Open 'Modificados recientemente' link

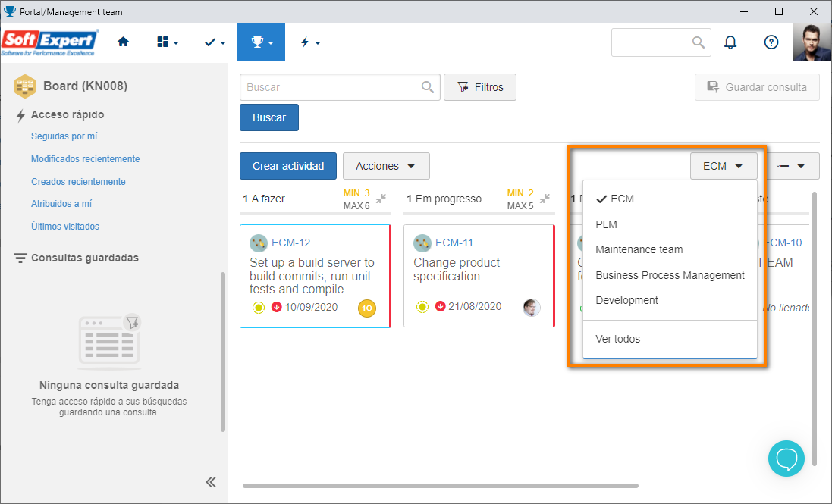(x=86, y=159)
